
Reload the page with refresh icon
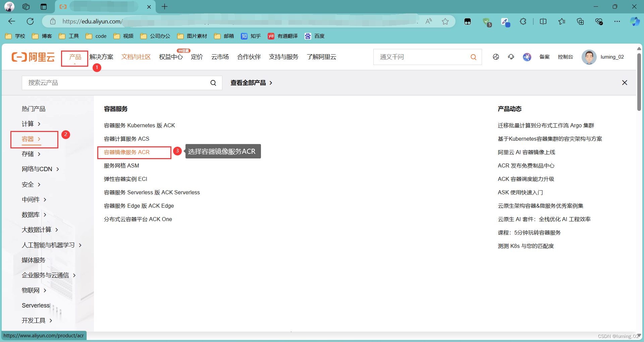(30, 21)
